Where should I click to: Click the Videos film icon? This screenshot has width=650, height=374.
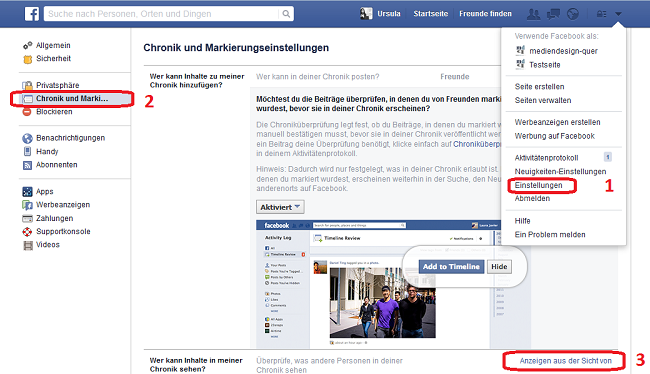pos(28,245)
